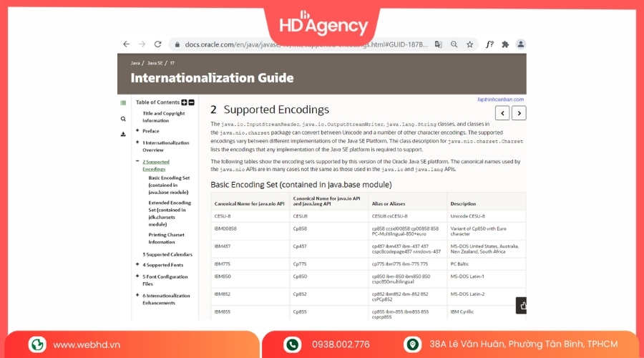Collapse the 2 Supported Encodings section
Image resolution: width=644 pixels, height=358 pixels.
click(137, 162)
